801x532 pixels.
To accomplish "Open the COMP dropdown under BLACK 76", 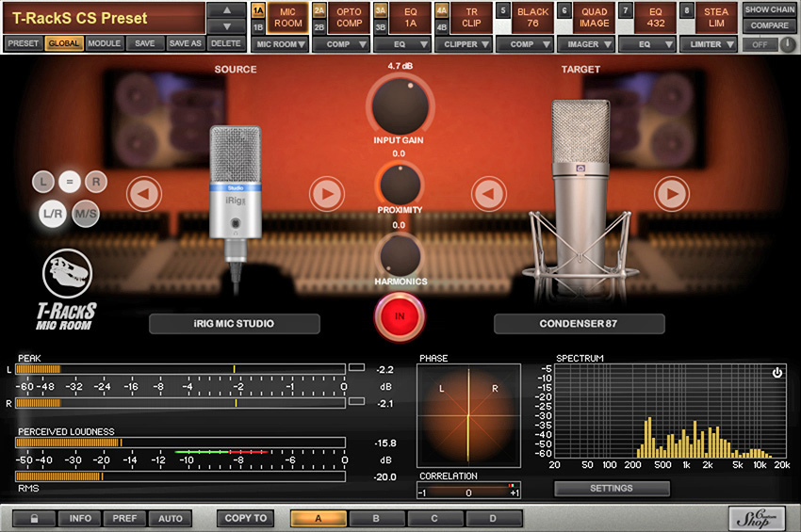I will coord(525,44).
